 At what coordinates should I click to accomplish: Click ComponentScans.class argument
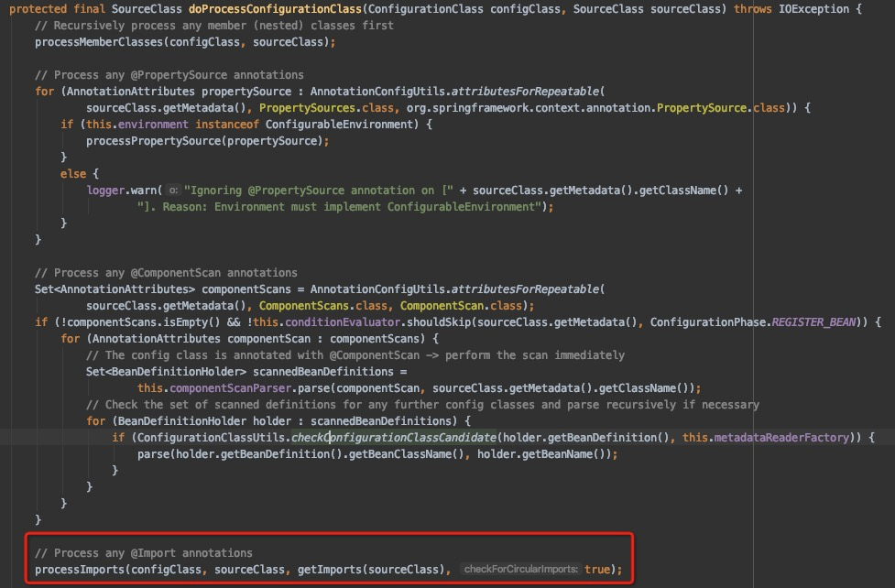pos(323,306)
